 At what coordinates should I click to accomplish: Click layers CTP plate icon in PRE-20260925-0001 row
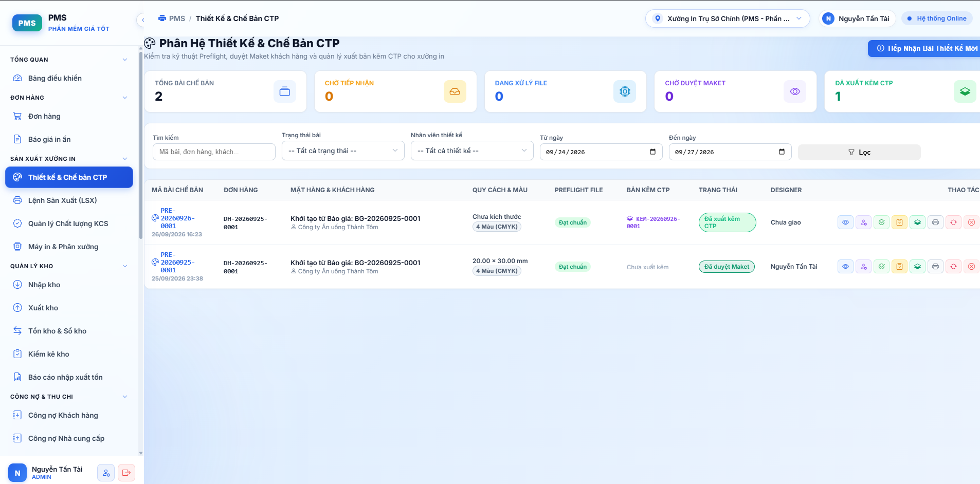pyautogui.click(x=917, y=267)
